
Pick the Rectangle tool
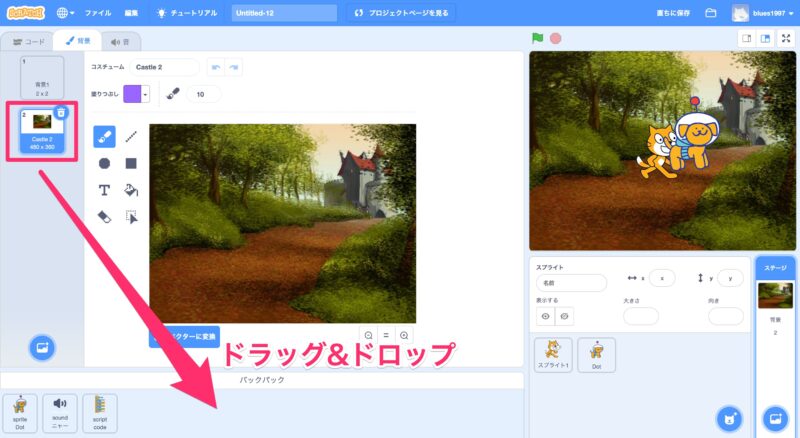131,163
